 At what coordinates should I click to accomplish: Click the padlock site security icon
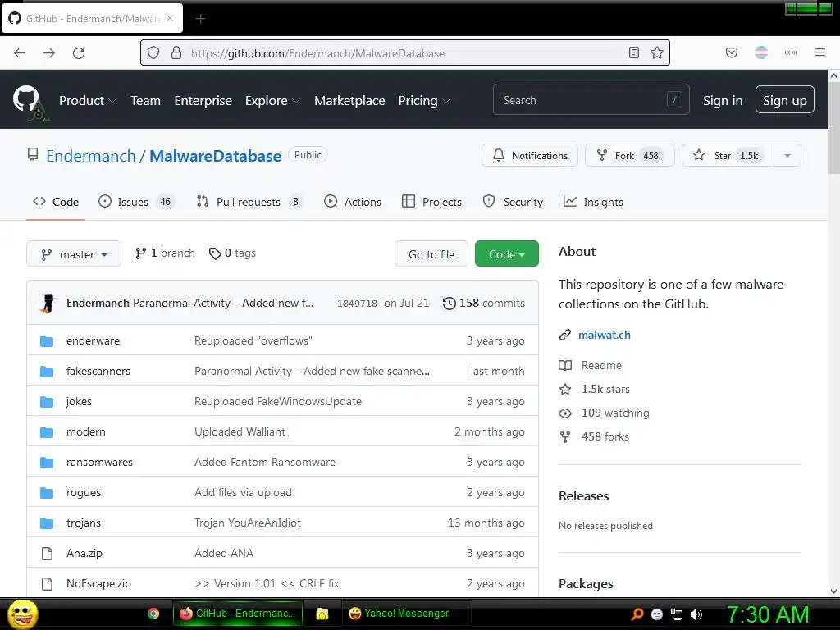point(176,52)
